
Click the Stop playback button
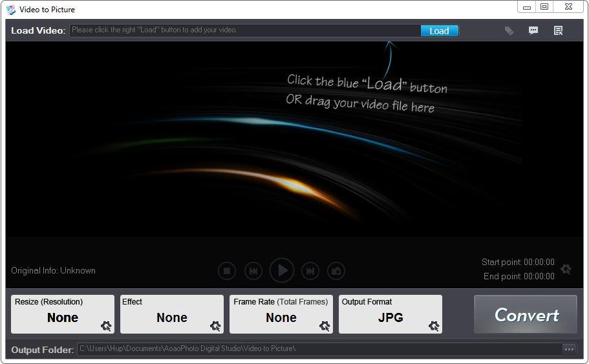point(227,271)
